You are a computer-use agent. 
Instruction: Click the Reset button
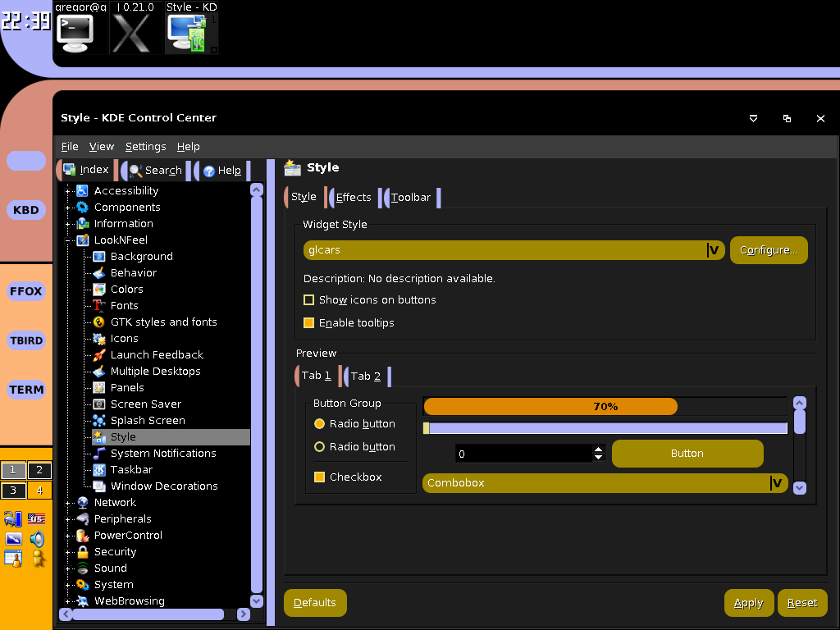[x=802, y=603]
